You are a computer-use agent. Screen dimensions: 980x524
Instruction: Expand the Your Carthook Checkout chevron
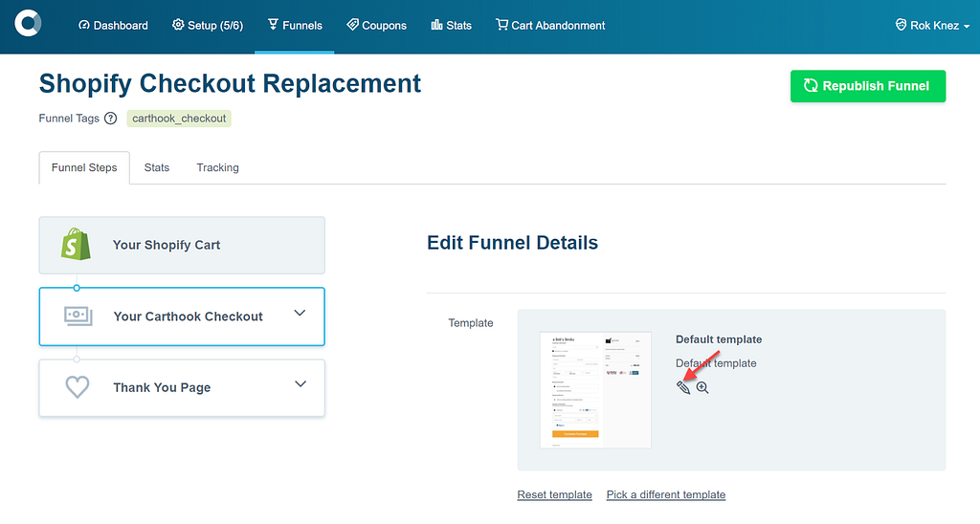[x=300, y=313]
